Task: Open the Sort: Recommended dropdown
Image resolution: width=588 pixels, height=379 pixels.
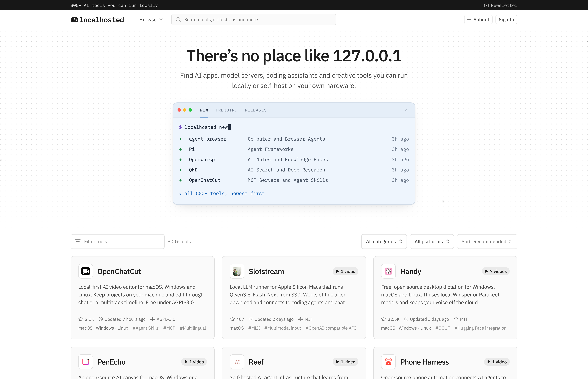Action: pyautogui.click(x=487, y=241)
